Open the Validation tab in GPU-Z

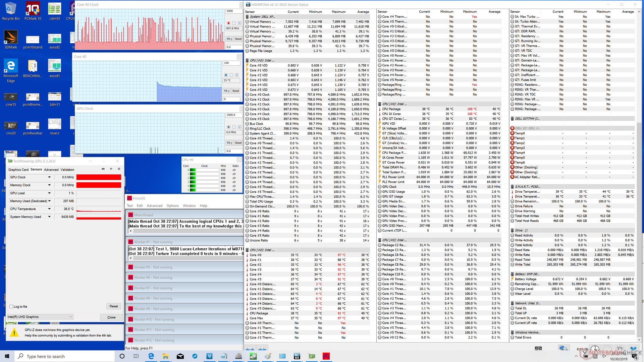(x=67, y=170)
